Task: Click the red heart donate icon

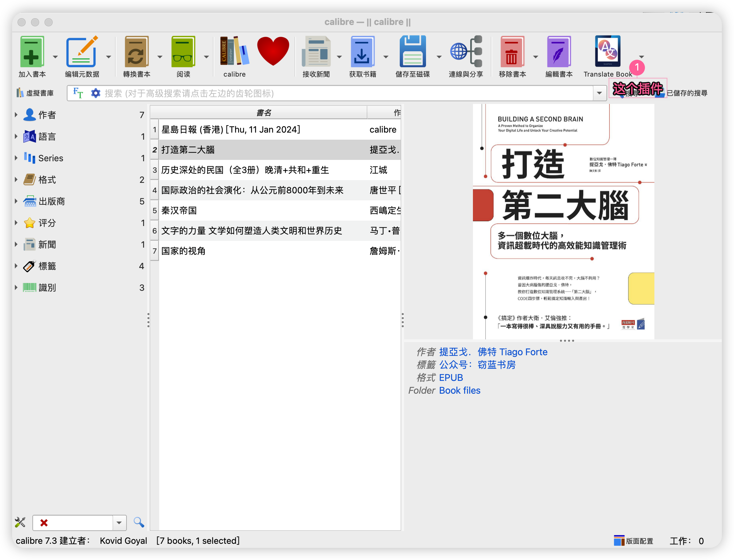Action: tap(273, 51)
